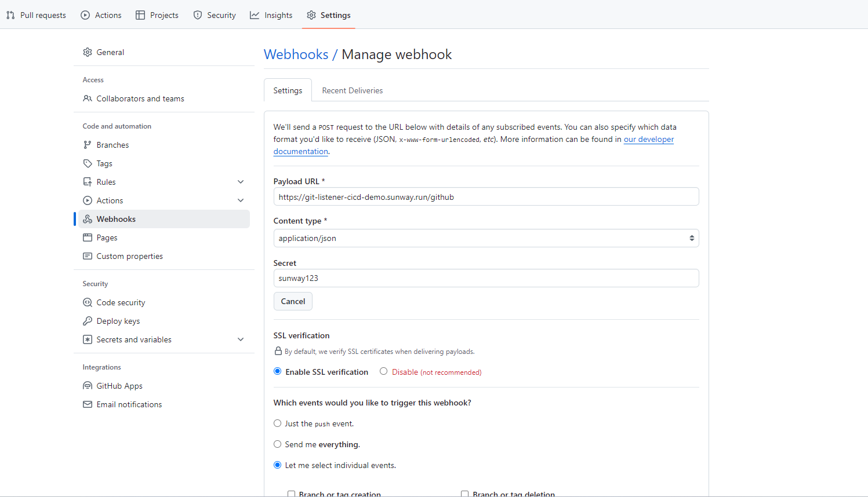This screenshot has width=868, height=497.
Task: Expand Secrets and variables submenu
Action: coord(241,339)
